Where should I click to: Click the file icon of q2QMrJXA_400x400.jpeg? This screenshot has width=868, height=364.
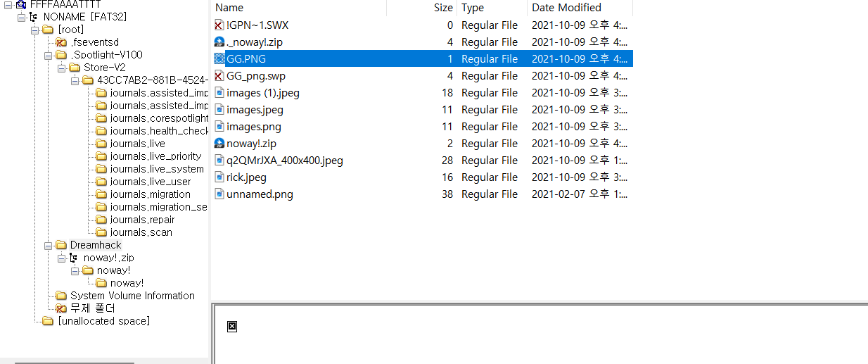tap(219, 161)
